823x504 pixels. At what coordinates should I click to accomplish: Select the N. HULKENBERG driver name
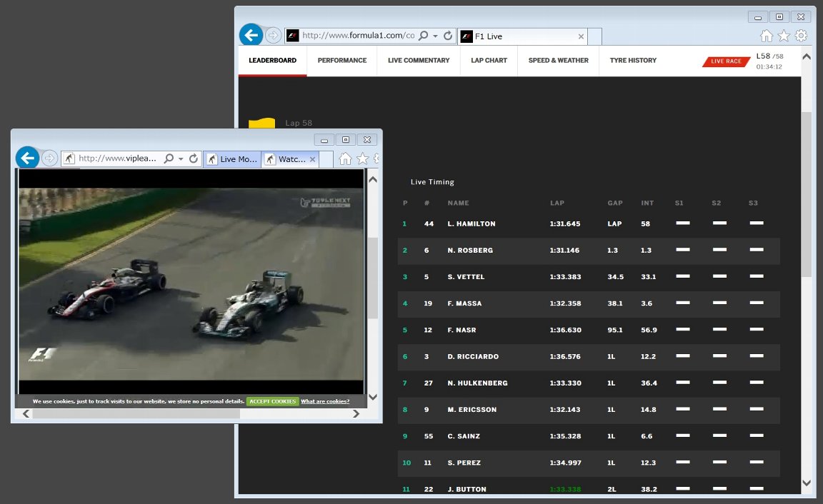coord(478,383)
